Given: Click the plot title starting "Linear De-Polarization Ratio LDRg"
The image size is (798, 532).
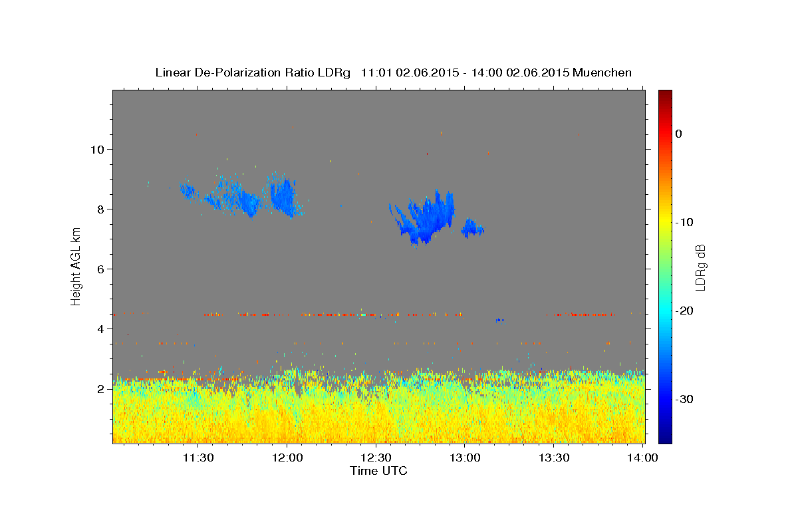Looking at the screenshot, I should tap(393, 72).
